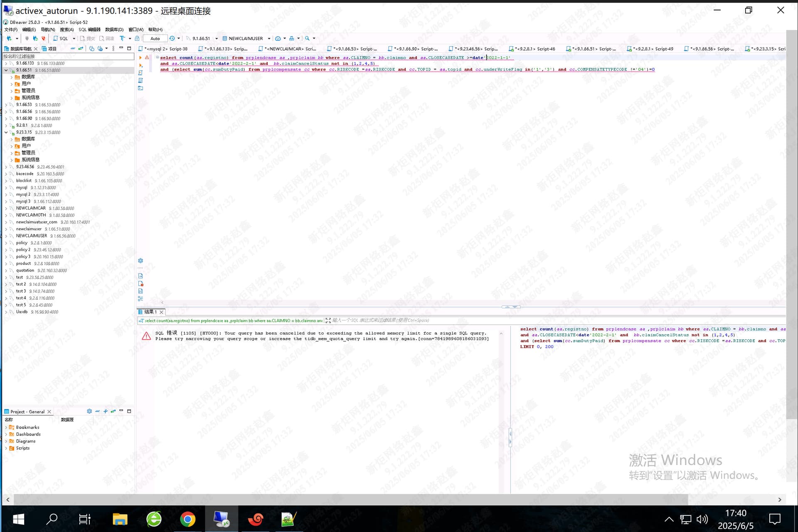Screen dimensions: 798x532
Task: Toggle the transaction mode lock icon
Action: (x=137, y=38)
